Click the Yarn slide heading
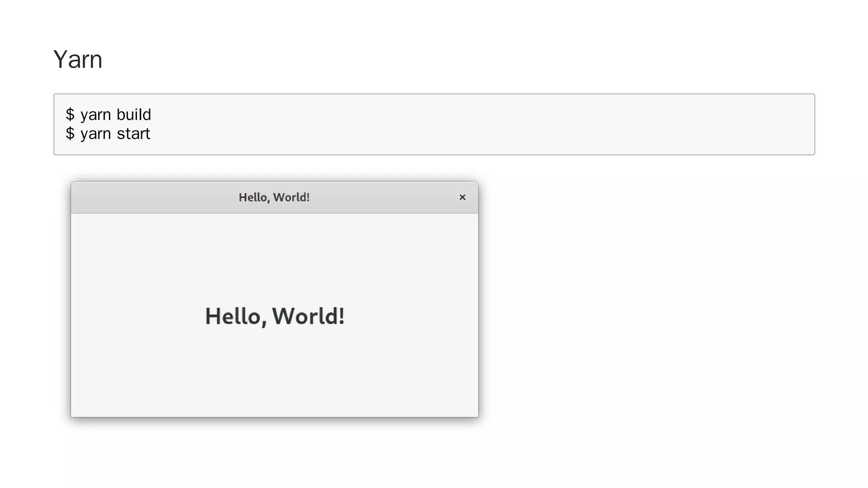The width and height of the screenshot is (868, 488). point(78,59)
